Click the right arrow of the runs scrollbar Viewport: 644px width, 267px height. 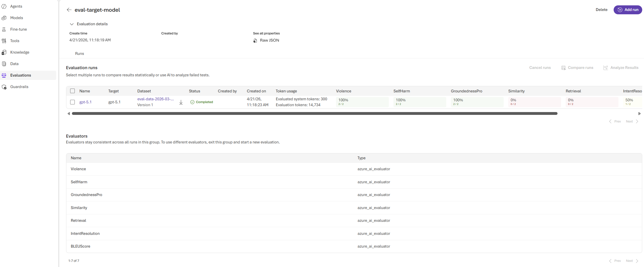point(639,114)
